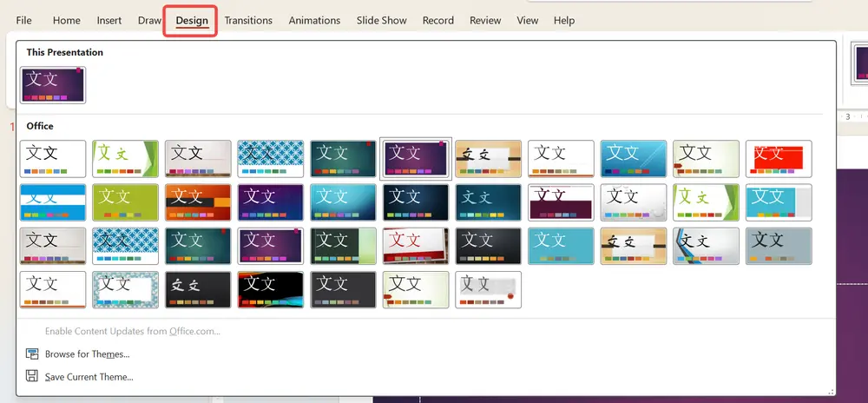
Task: Click the Browse for Themes folder icon
Action: [32, 354]
